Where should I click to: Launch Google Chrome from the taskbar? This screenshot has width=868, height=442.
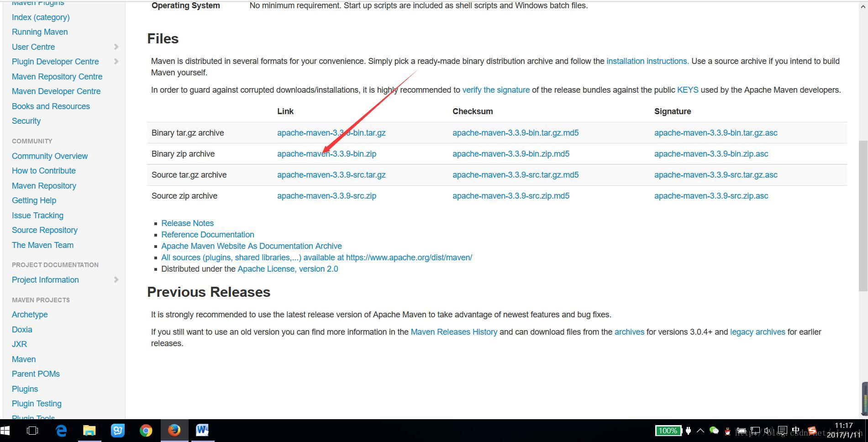146,431
